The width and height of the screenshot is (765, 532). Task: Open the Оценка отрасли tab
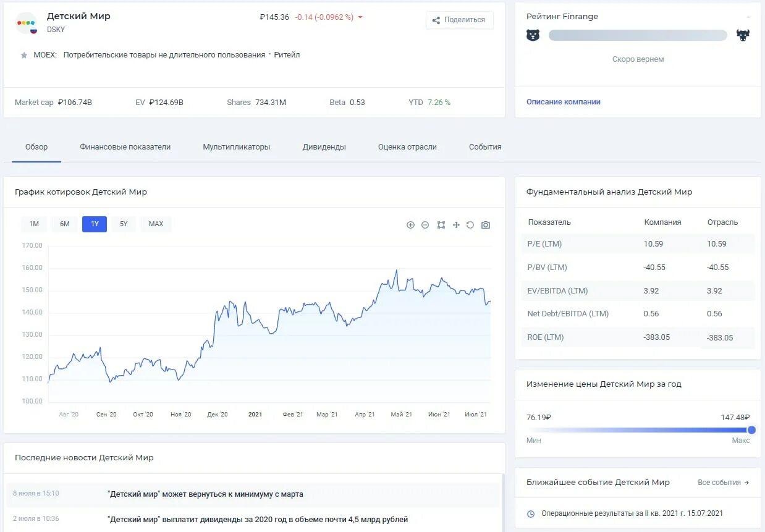tap(408, 147)
